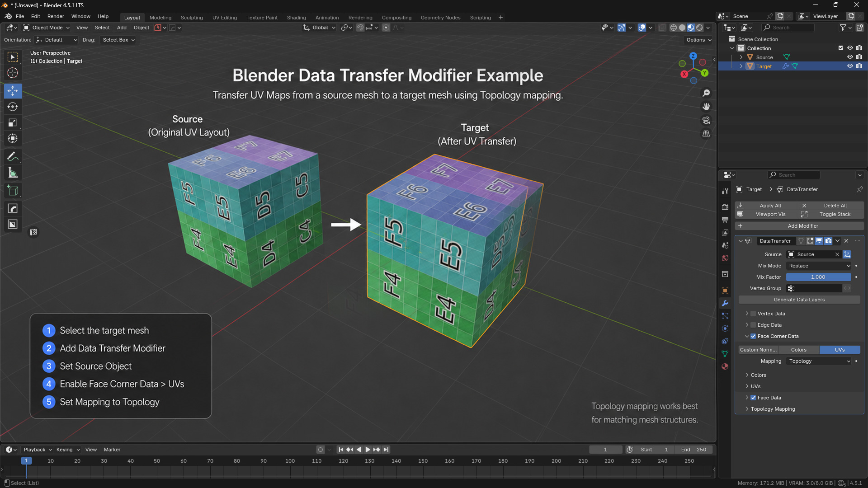Adjust the Mix Factor slider
This screenshot has width=868, height=488.
818,277
